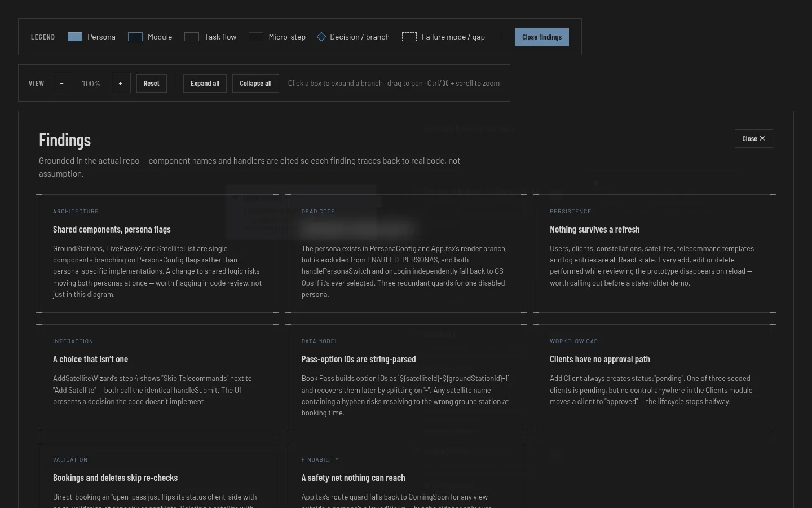
Task: Click the Task flow legend box
Action: (x=192, y=37)
